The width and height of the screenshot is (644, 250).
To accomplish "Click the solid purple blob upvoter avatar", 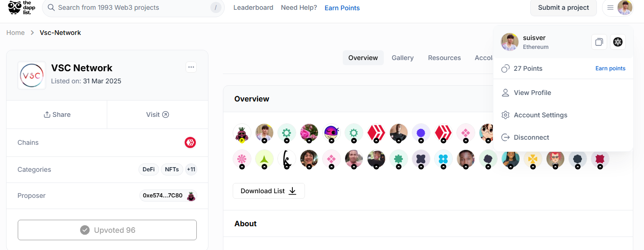I will point(421,133).
